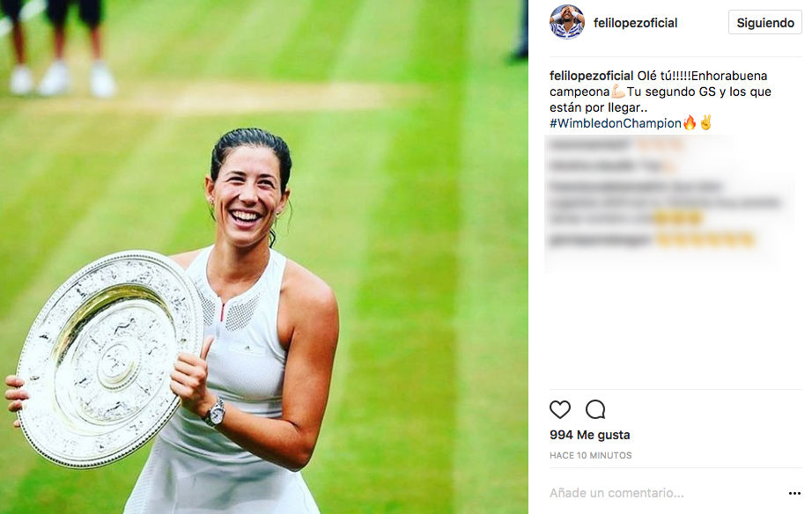Screen dimensions: 812x514
Task: Toggle the Siguiendo follow button
Action: pos(764,23)
